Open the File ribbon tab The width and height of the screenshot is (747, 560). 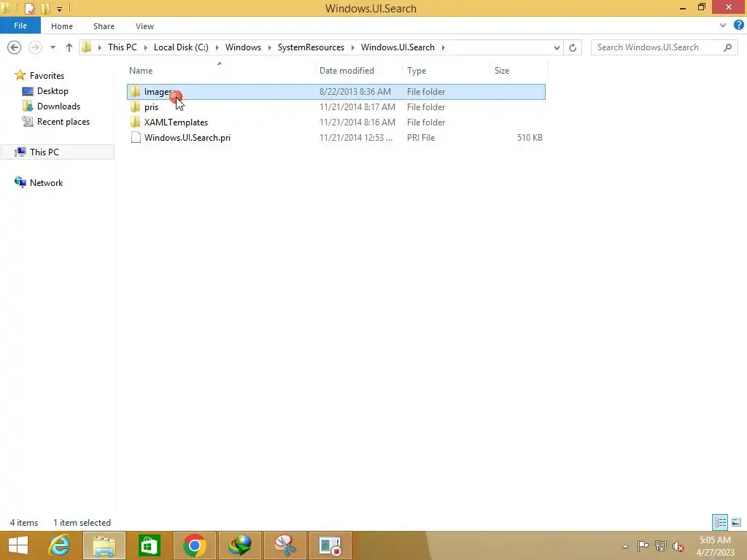(x=20, y=26)
